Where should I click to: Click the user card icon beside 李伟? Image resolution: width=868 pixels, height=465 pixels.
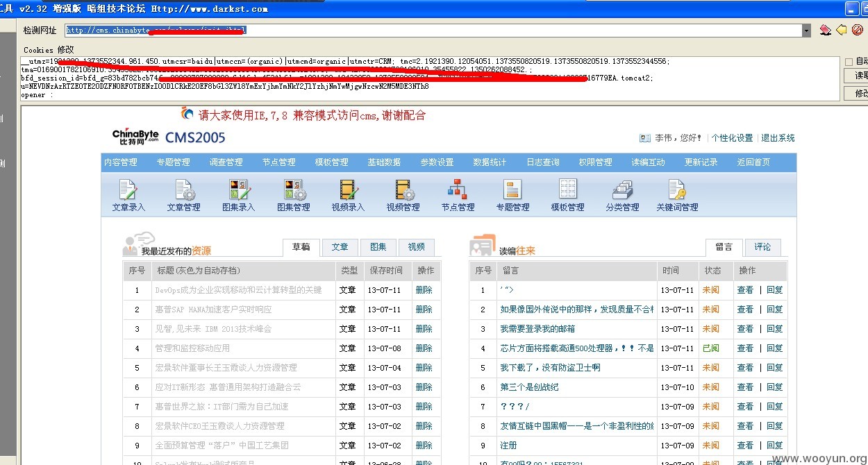point(645,138)
